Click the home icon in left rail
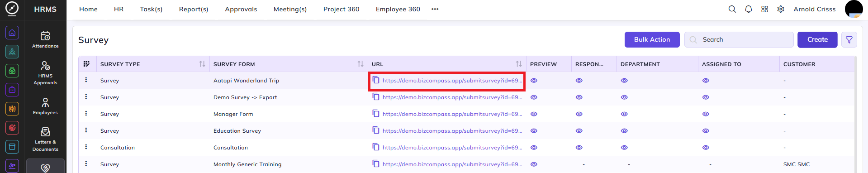This screenshot has width=868, height=173. [x=12, y=33]
